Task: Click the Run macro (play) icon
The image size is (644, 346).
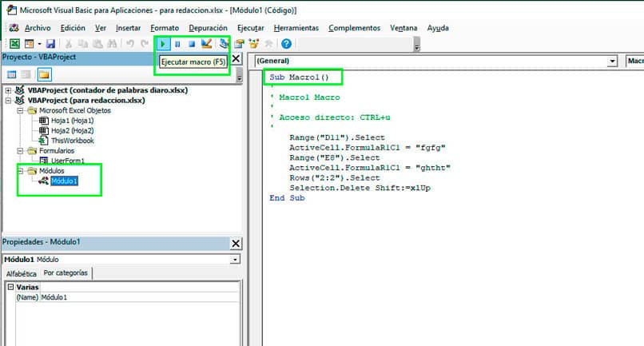Action: tap(164, 44)
